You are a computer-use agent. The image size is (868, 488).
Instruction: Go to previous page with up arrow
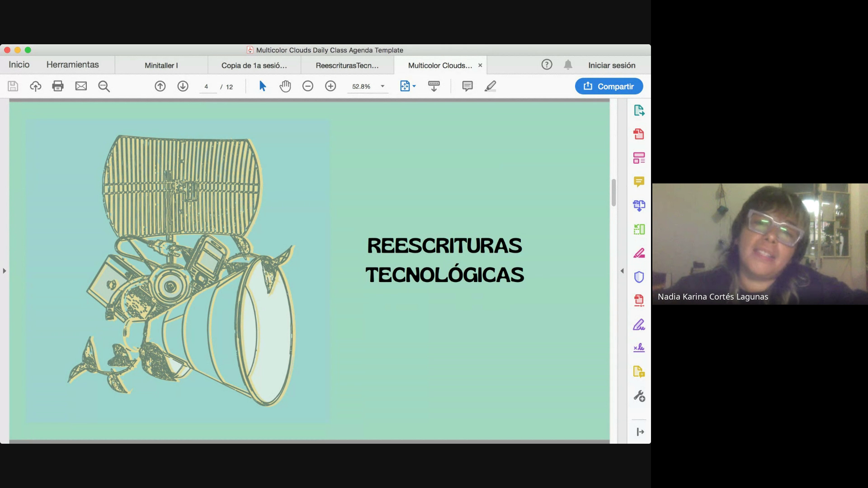[160, 86]
